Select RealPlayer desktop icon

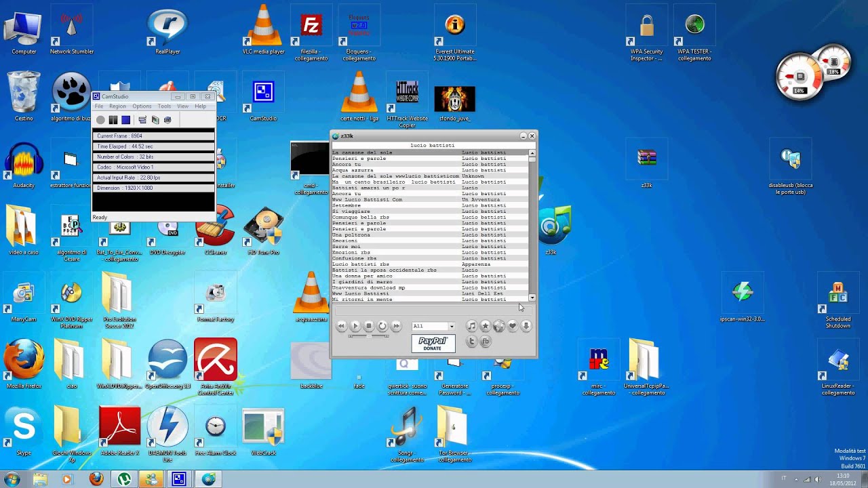(167, 30)
